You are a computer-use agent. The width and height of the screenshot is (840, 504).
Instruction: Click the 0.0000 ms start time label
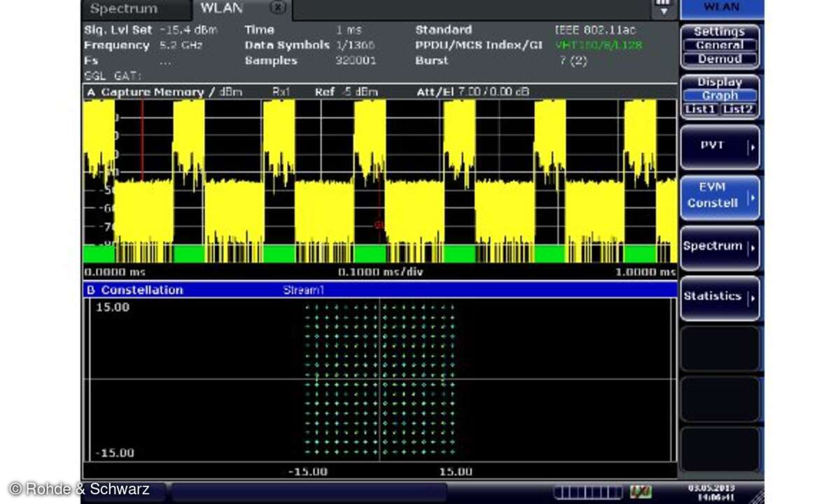pyautogui.click(x=115, y=272)
